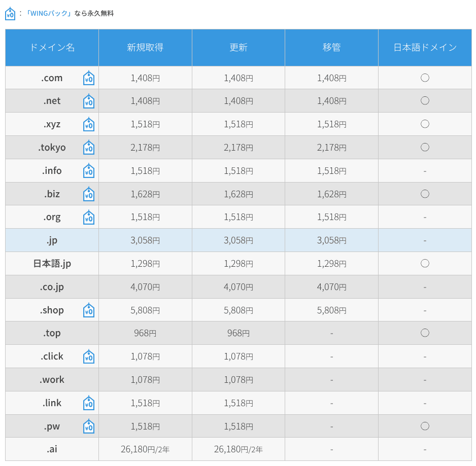Image resolution: width=476 pixels, height=466 pixels.
Task: Click the ¥0 tag icon in .xyz row
Action: [89, 125]
